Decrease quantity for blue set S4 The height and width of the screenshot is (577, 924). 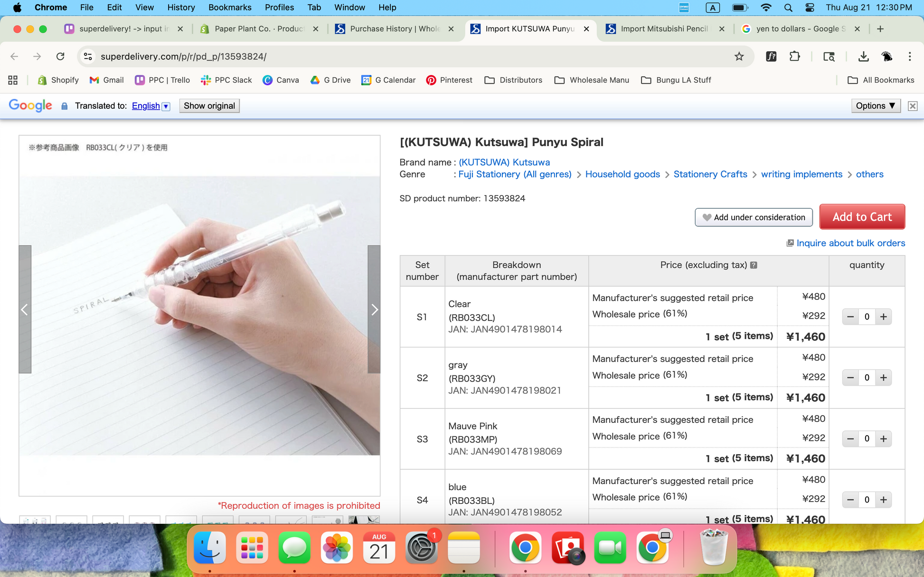point(850,500)
